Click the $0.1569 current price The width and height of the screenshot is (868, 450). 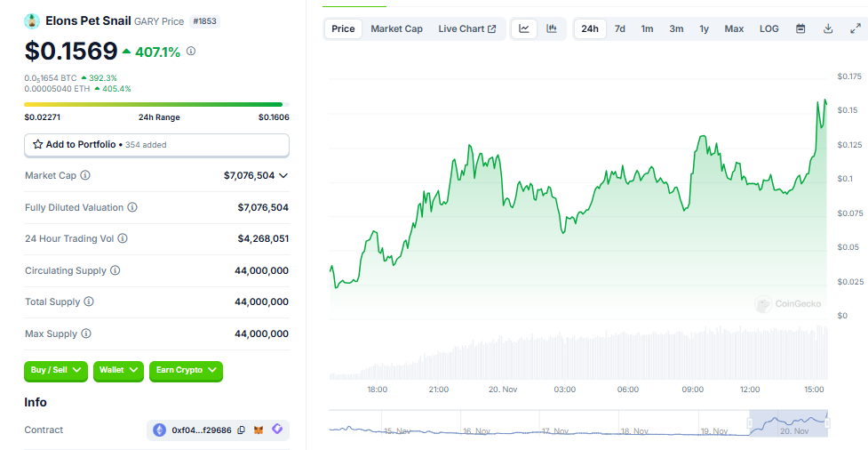pyautogui.click(x=71, y=51)
